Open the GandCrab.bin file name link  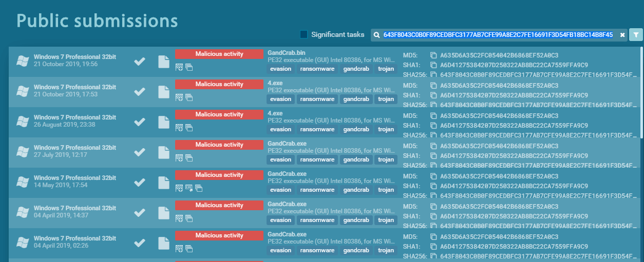[287, 53]
